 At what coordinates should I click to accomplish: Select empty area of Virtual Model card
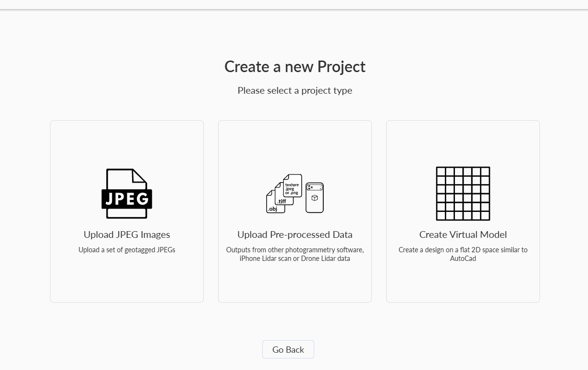pos(463,284)
